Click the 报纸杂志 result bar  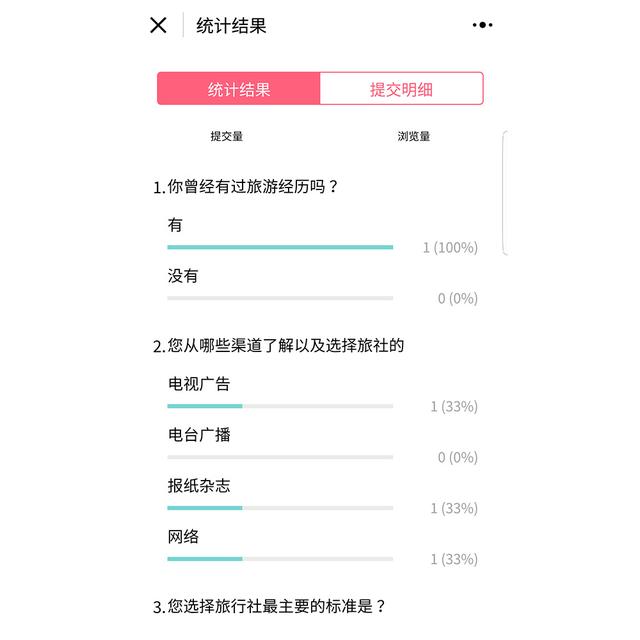(x=280, y=508)
